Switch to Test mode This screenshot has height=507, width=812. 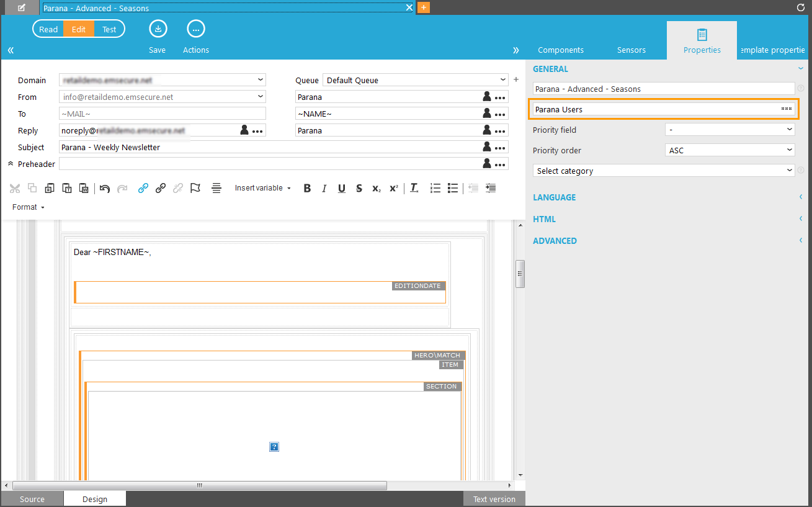pos(109,29)
